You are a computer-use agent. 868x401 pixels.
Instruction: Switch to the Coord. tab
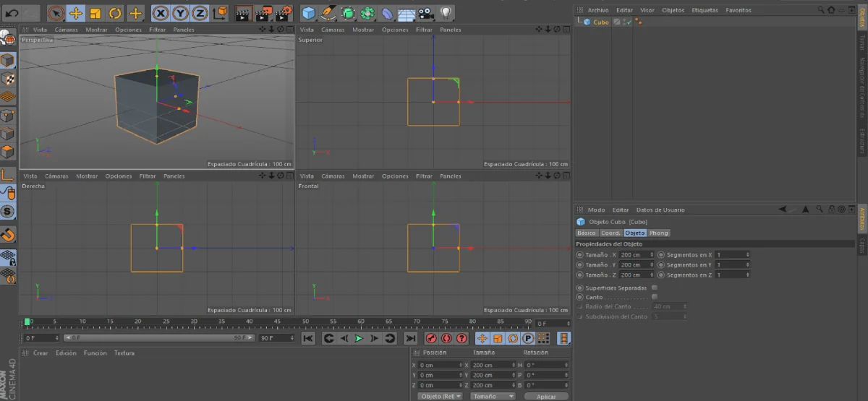click(x=610, y=233)
